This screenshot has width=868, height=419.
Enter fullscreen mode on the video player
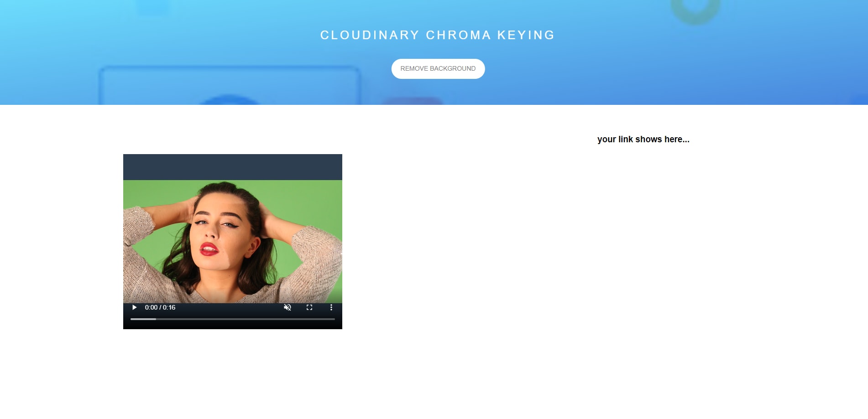pos(309,307)
